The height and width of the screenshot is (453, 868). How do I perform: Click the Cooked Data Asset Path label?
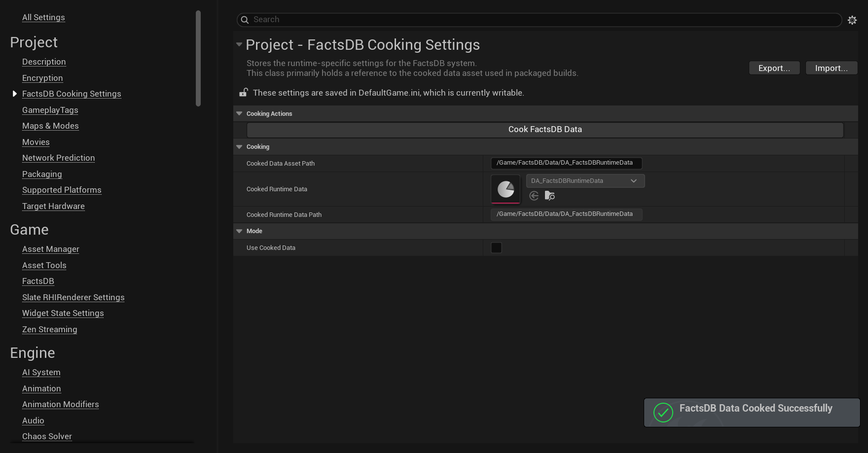tap(281, 164)
